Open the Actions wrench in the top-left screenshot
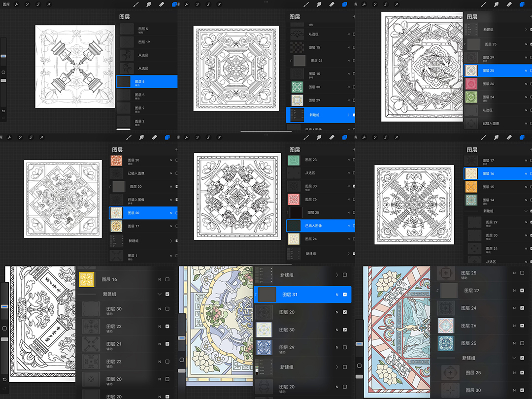532x399 pixels. [x=17, y=4]
